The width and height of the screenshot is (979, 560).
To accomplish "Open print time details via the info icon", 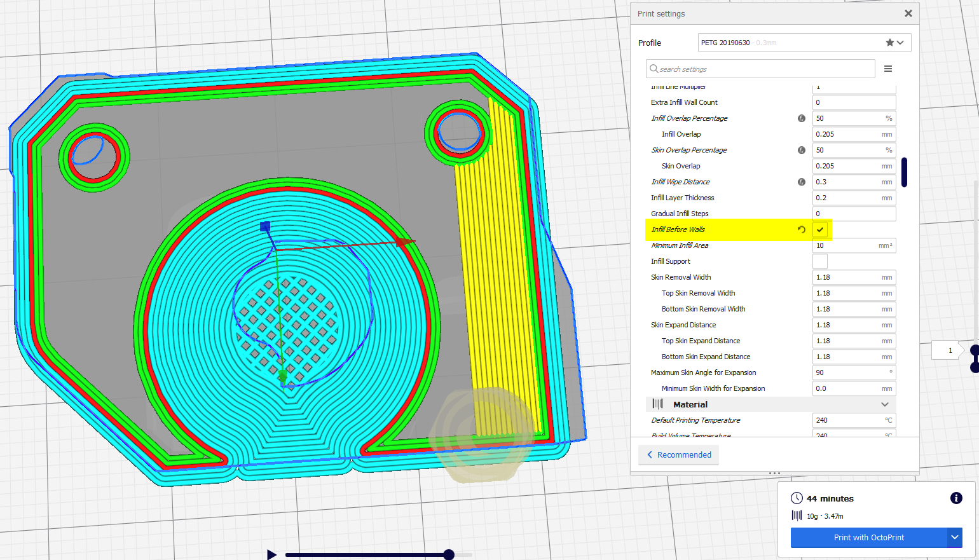I will [956, 498].
